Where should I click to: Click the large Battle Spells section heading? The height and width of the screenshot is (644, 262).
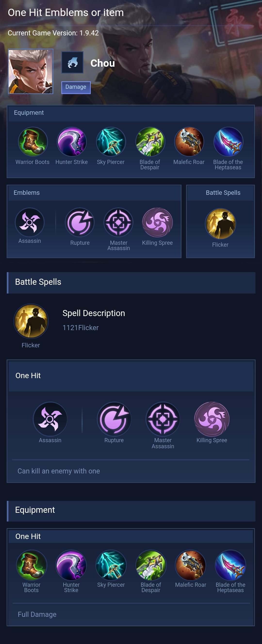(38, 282)
